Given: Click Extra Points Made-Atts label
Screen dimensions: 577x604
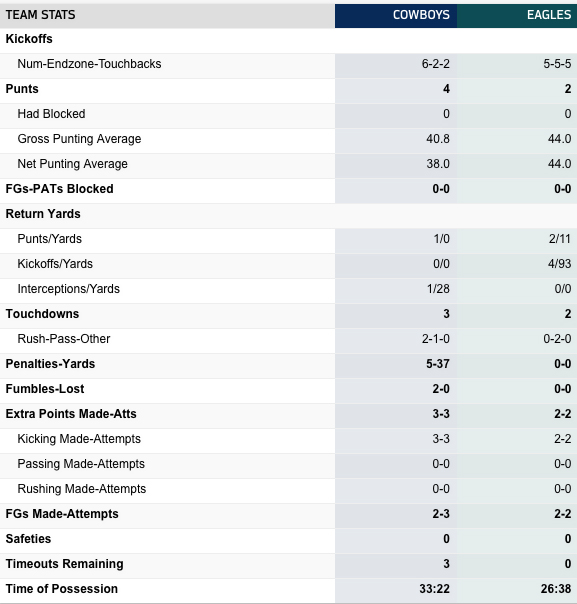Looking at the screenshot, I should [71, 414].
